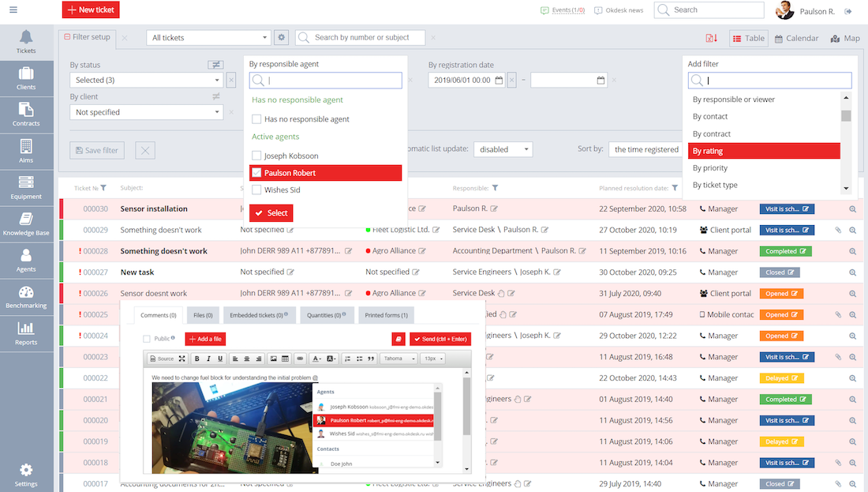
Task: Check the Has no responsible agent checkbox
Action: point(256,119)
